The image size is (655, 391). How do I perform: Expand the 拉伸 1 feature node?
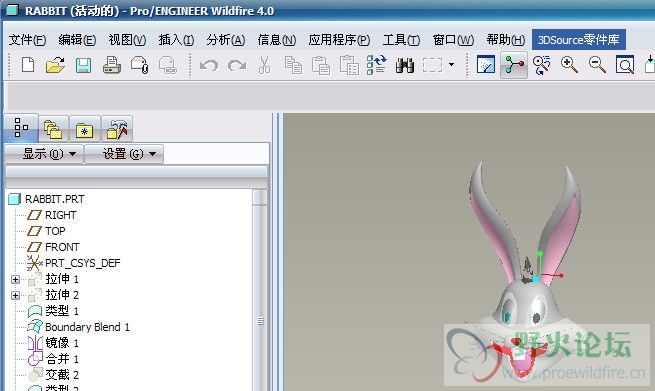[x=15, y=279]
